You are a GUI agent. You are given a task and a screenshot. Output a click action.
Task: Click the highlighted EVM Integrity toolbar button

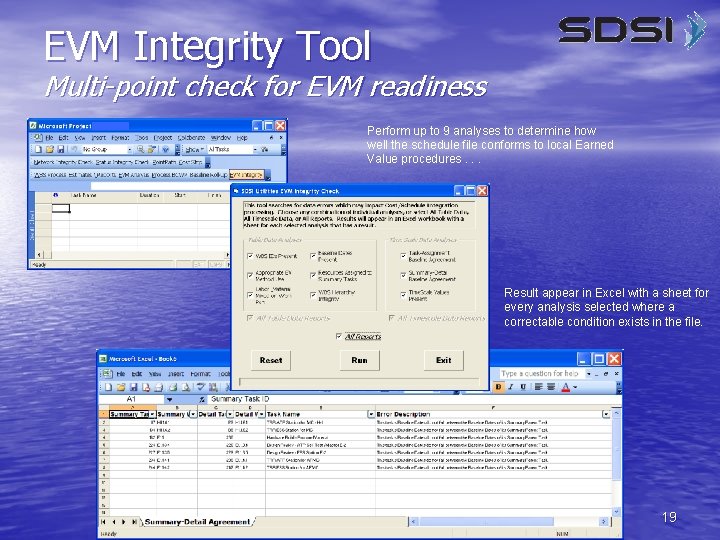click(x=247, y=175)
